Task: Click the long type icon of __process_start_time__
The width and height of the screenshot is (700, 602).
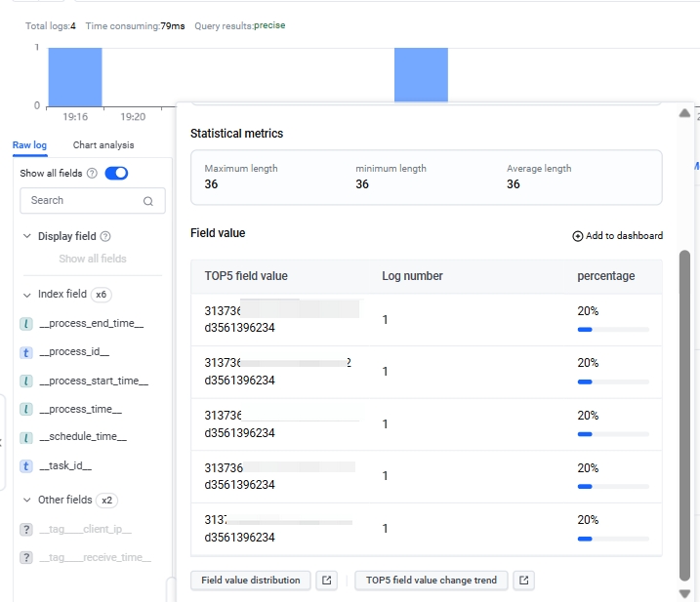Action: (x=26, y=381)
